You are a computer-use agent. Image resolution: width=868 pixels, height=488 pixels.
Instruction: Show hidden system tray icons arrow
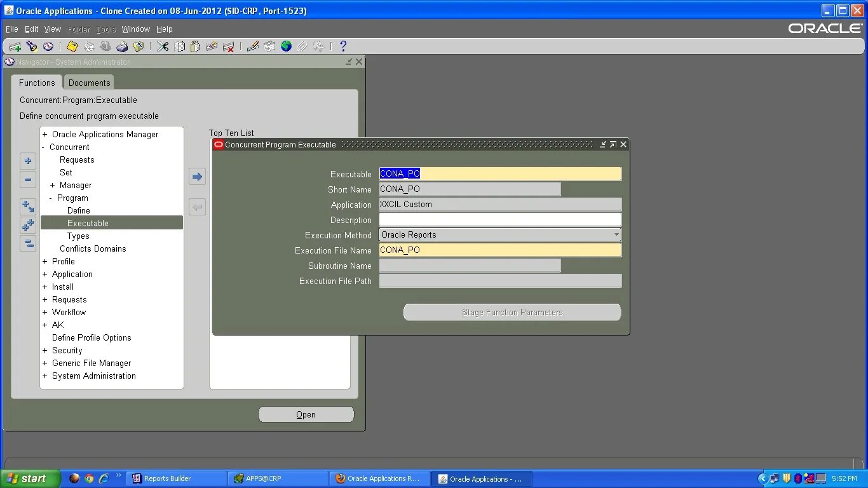pos(763,478)
